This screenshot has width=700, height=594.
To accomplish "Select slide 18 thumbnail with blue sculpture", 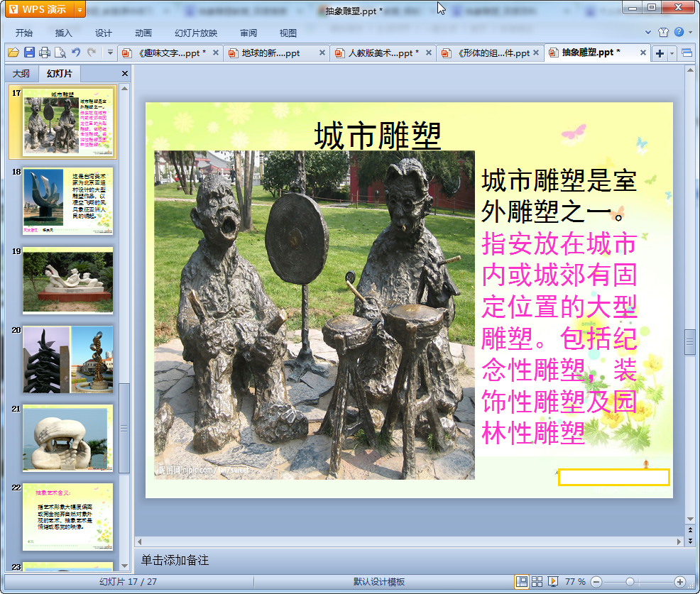I will 68,202.
